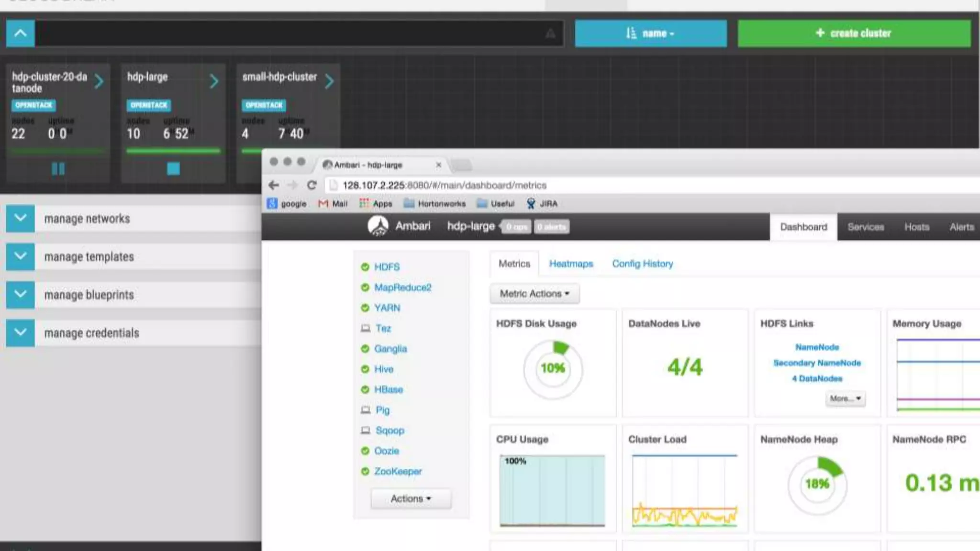Sort clusters using the name dropdown

[x=650, y=33]
